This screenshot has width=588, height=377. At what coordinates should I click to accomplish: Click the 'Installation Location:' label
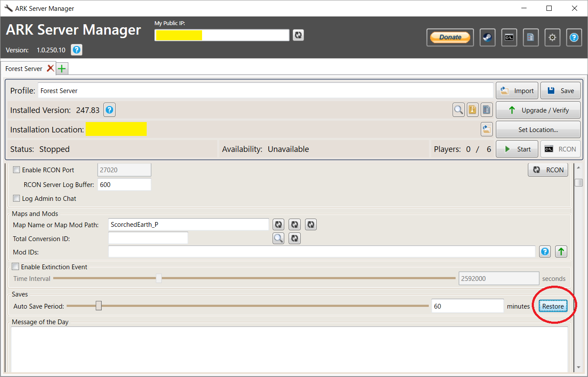click(x=47, y=129)
